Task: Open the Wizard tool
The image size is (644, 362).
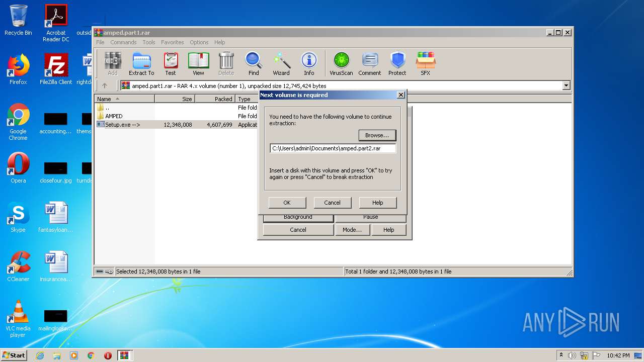Action: point(281,64)
